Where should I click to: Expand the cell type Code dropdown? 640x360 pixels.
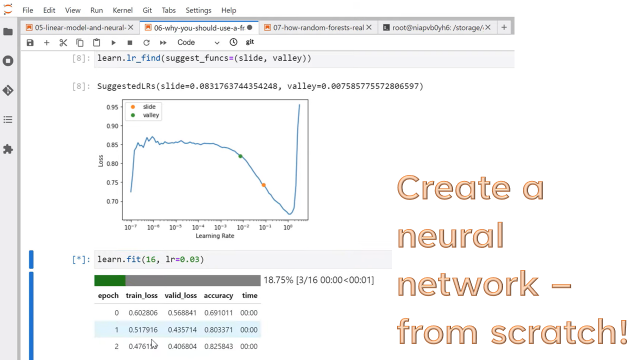pos(198,42)
